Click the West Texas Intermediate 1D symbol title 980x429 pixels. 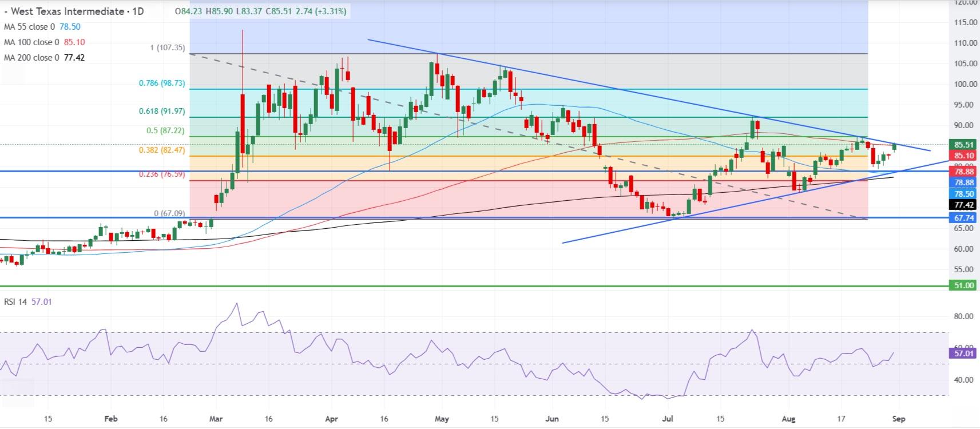click(x=75, y=11)
